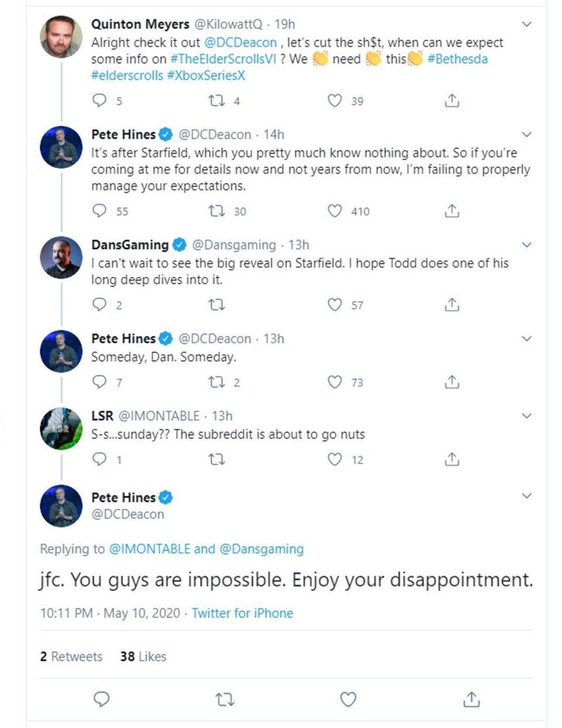Share Pete Hines' Starfield tweet

click(451, 211)
